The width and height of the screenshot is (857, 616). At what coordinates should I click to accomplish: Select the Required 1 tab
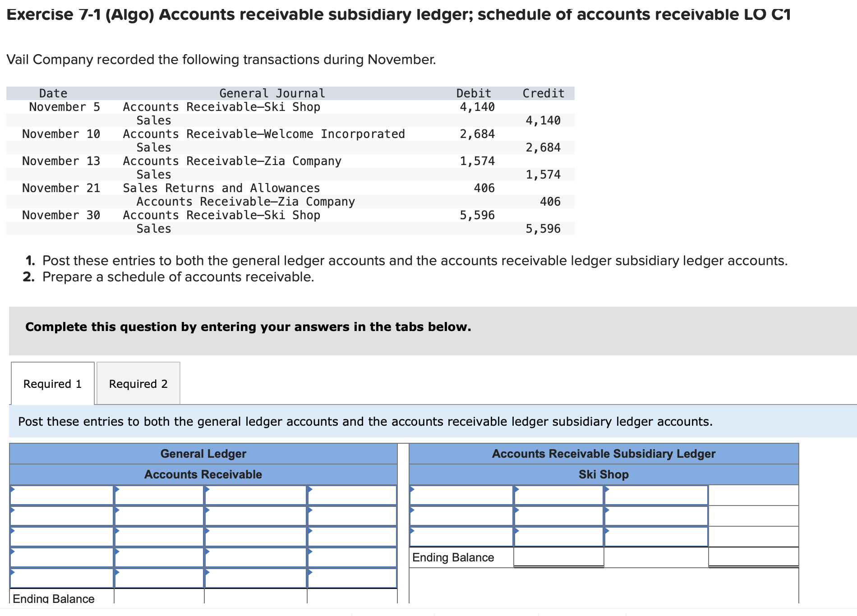[52, 383]
